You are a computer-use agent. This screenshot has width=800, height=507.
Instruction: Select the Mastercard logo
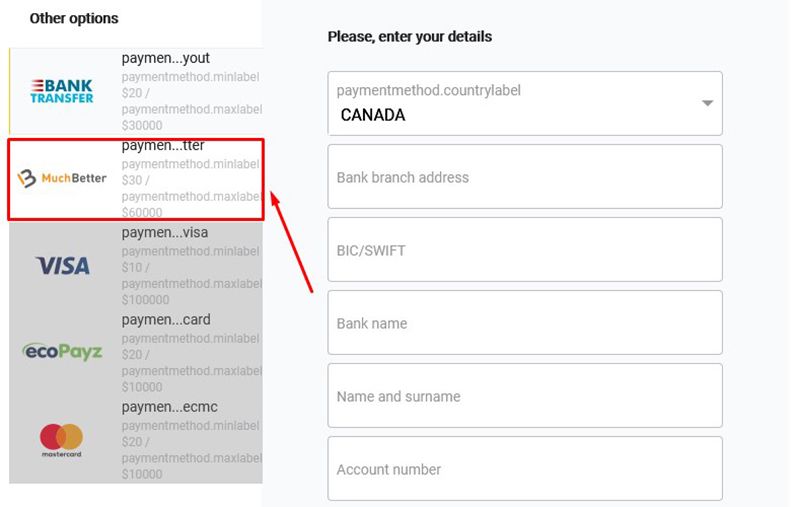[61, 439]
